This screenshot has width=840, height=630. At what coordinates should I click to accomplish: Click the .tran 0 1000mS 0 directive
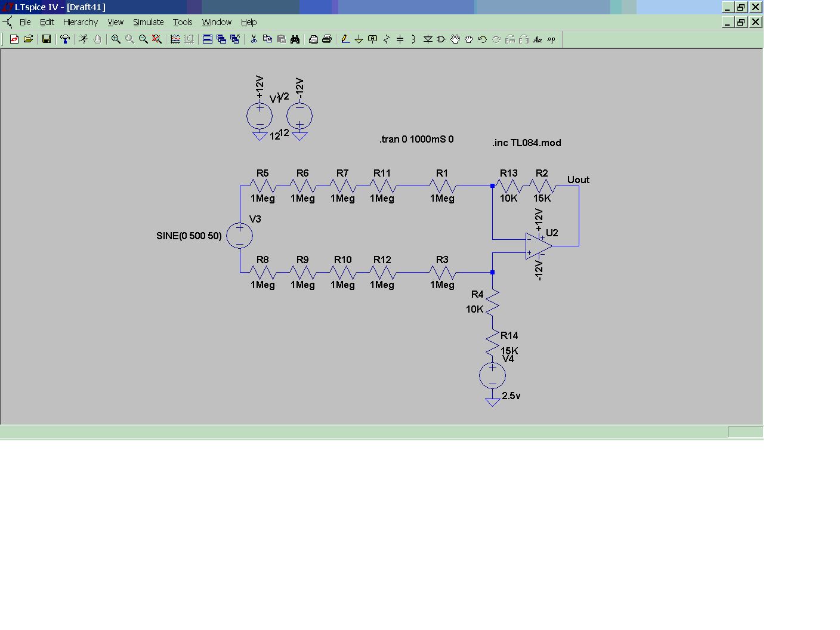(416, 139)
